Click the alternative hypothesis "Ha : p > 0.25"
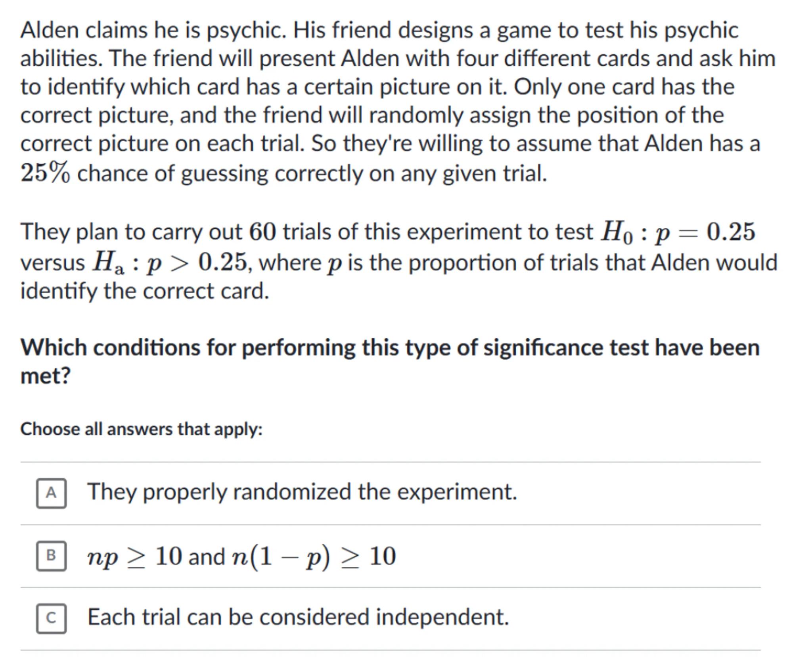Image resolution: width=812 pixels, height=664 pixels. coord(170,263)
